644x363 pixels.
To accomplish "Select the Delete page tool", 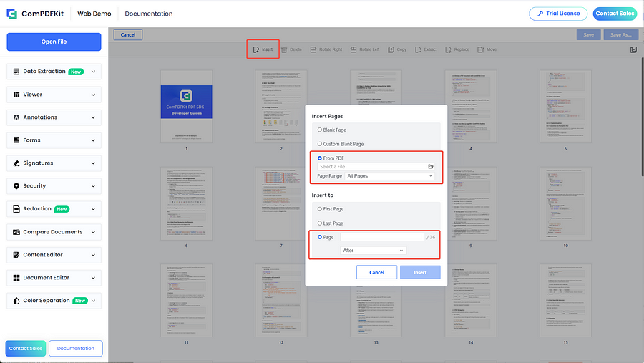I will (291, 49).
